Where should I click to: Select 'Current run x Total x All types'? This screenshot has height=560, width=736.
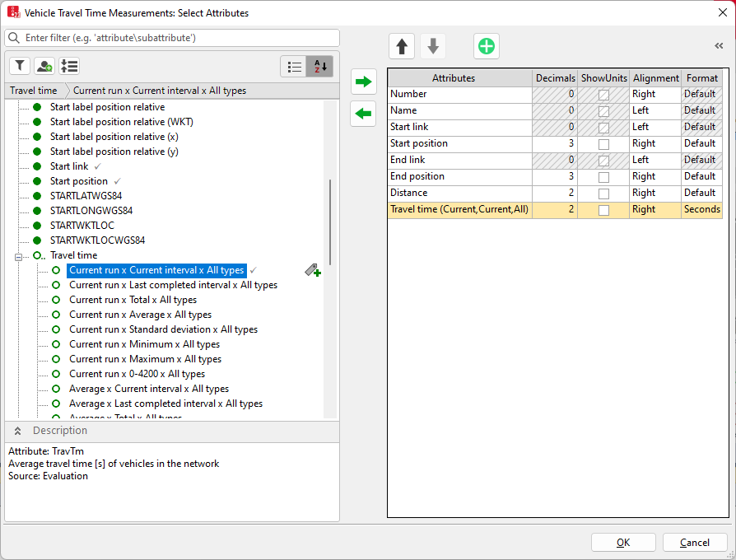[133, 300]
